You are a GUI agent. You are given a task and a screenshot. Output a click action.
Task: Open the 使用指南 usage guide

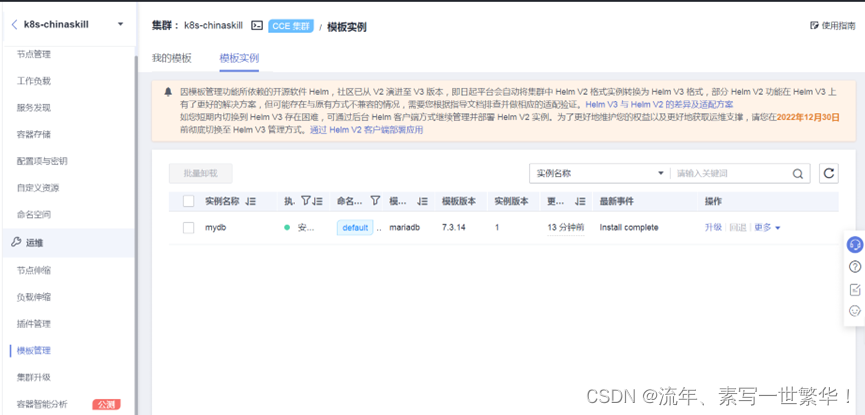(833, 25)
